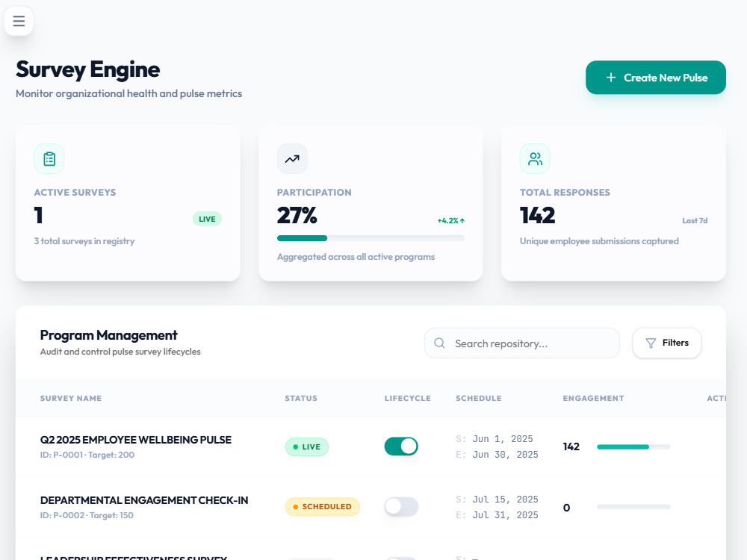Click engagement bar for Q2 2025 Wellbeing Pulse
The width and height of the screenshot is (747, 560).
pyautogui.click(x=633, y=447)
